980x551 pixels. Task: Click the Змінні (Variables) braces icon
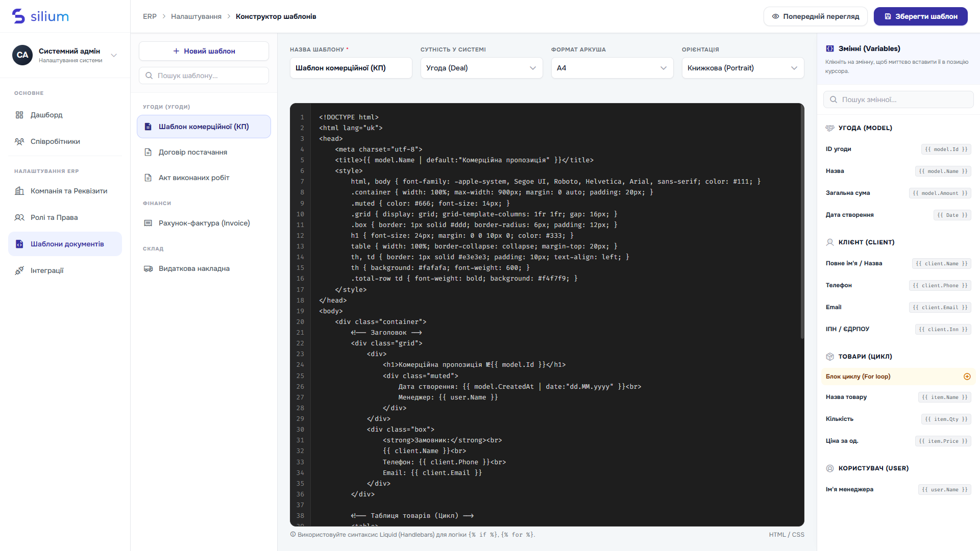point(830,48)
